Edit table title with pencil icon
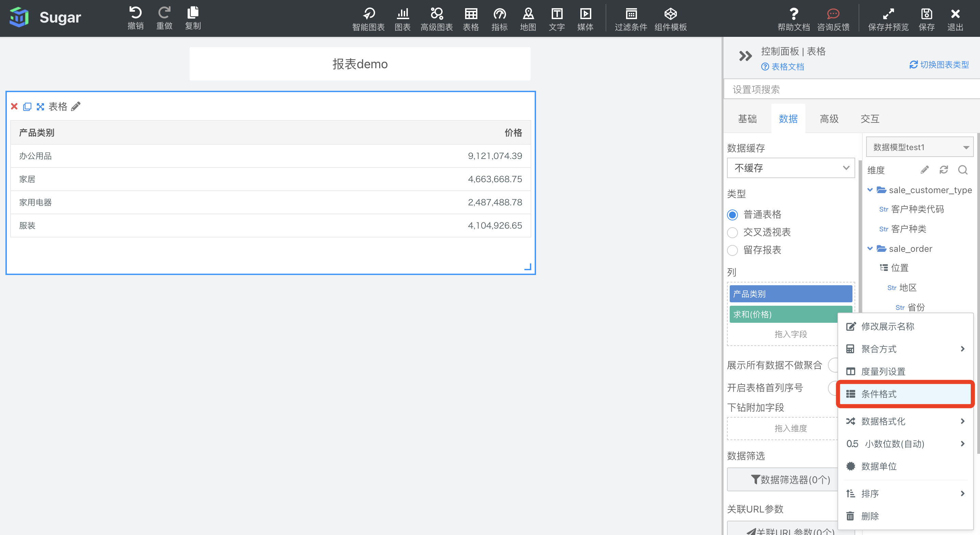 coord(76,106)
